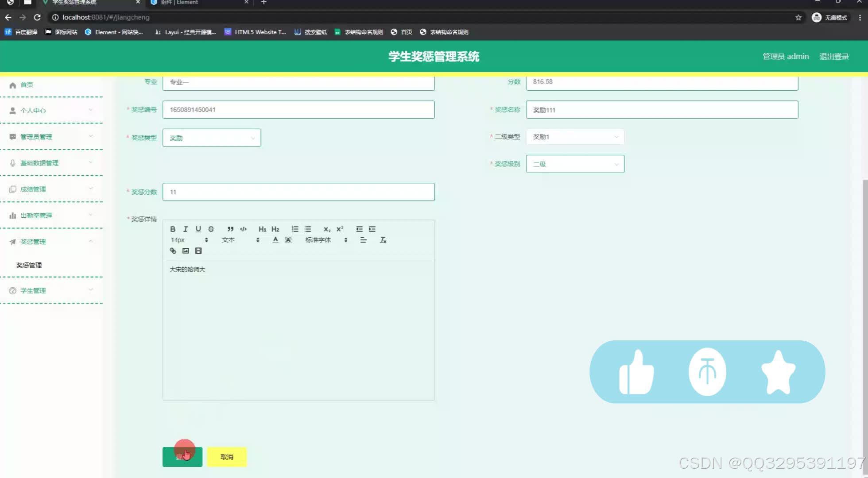Apply Heading 1 style

(262, 229)
